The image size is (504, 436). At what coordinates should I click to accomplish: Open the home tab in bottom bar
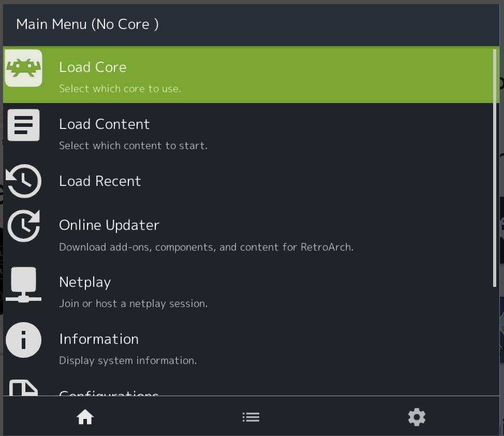tap(85, 417)
